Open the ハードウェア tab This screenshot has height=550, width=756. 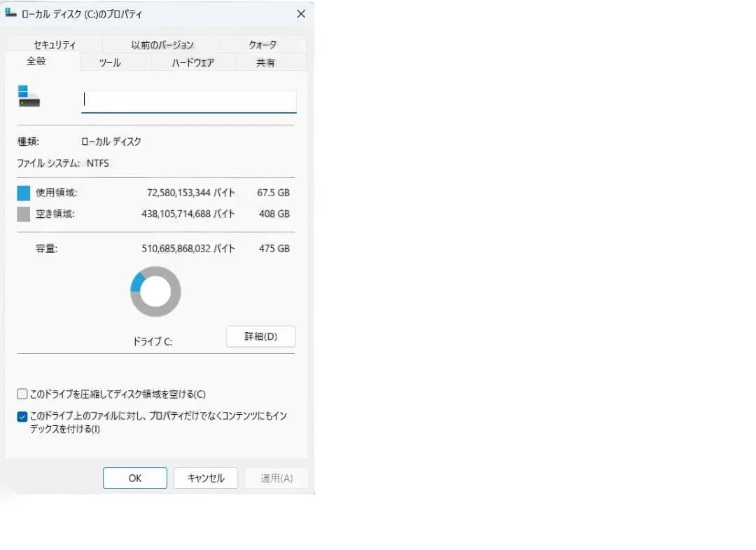[194, 62]
